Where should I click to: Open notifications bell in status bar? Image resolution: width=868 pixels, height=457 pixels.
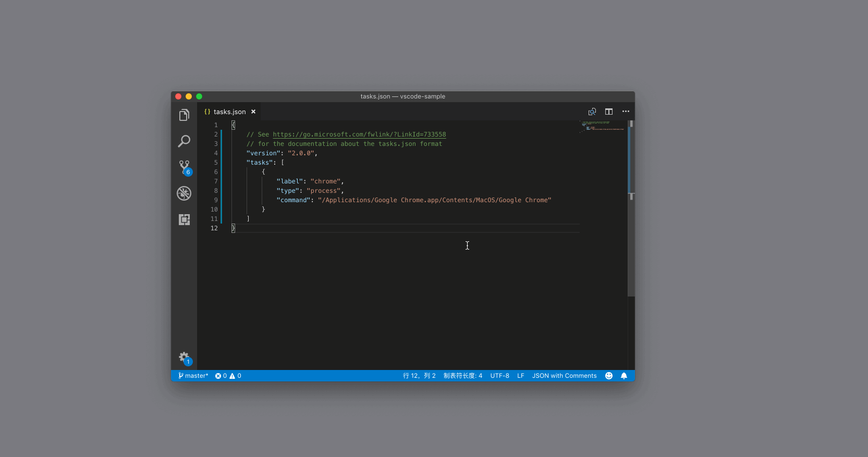pos(624,376)
